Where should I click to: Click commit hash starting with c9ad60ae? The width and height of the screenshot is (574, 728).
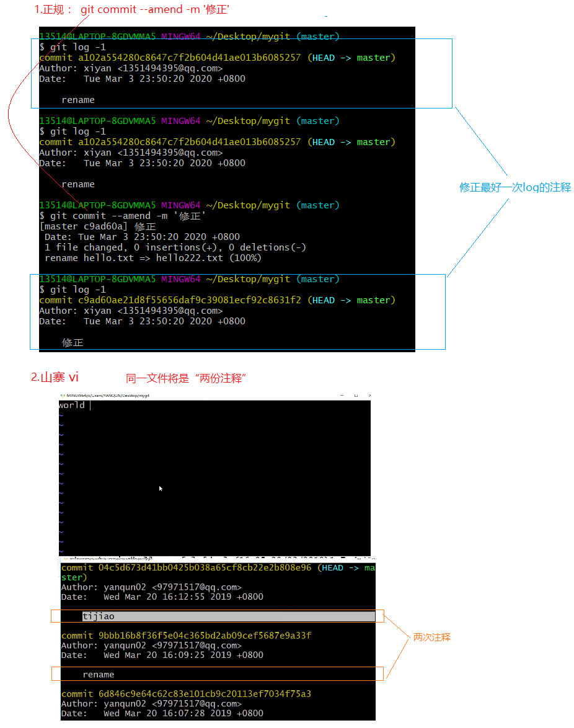(189, 300)
